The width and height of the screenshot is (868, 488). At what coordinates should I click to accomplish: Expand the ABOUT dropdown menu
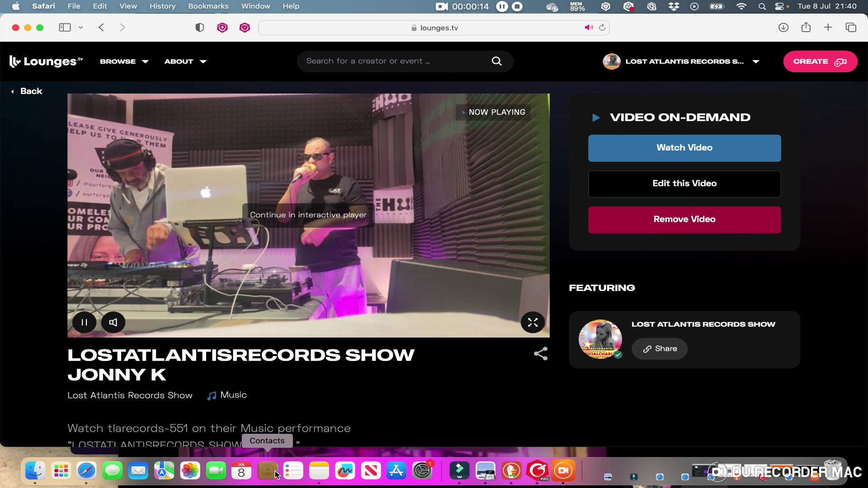pos(185,61)
